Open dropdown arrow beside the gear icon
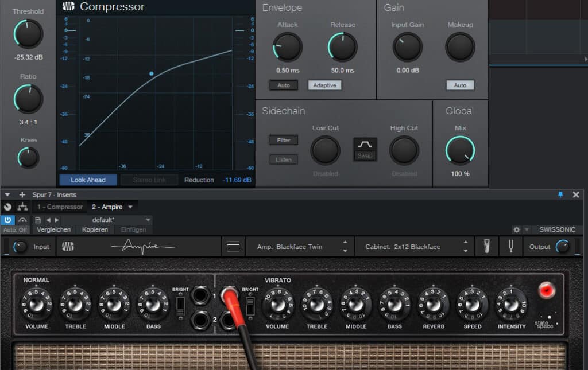Image resolution: width=588 pixels, height=370 pixels. click(527, 229)
